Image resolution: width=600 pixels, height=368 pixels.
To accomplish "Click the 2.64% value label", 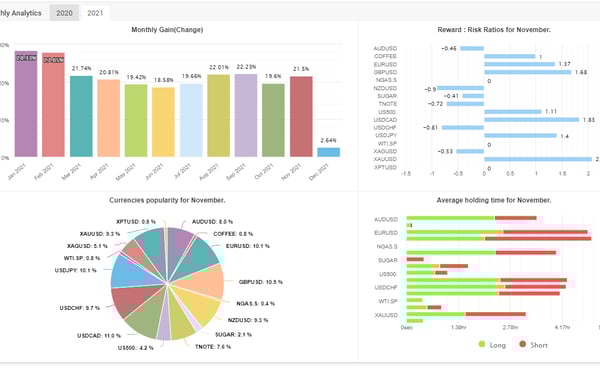I will point(329,140).
